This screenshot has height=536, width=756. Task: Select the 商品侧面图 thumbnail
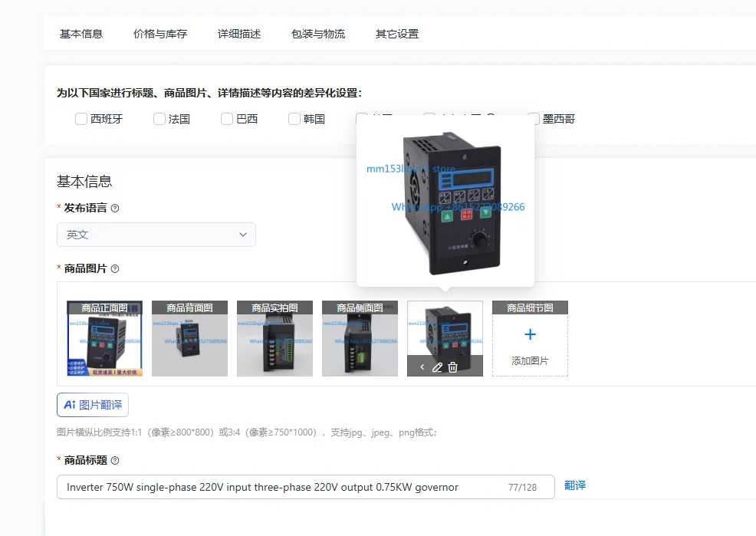pos(360,338)
